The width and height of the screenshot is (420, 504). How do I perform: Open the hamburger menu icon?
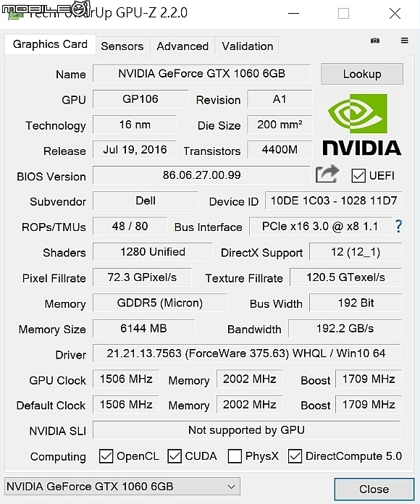pyautogui.click(x=405, y=41)
